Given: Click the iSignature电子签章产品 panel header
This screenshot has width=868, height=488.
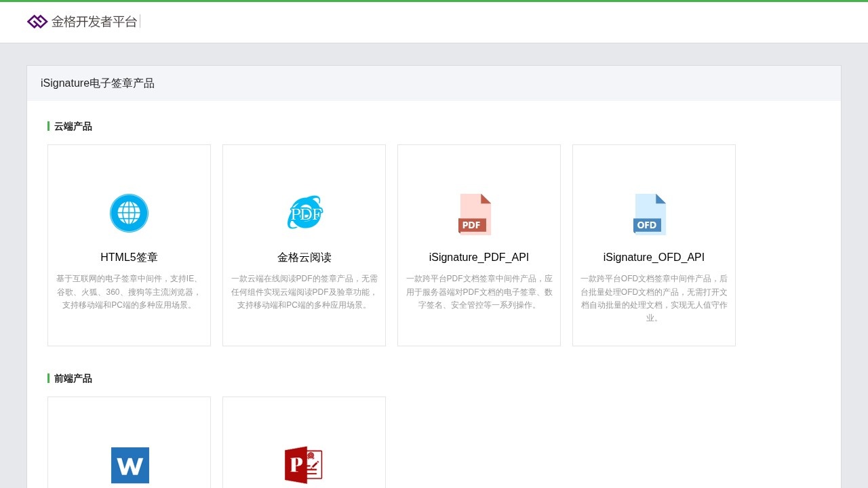Looking at the screenshot, I should point(98,83).
